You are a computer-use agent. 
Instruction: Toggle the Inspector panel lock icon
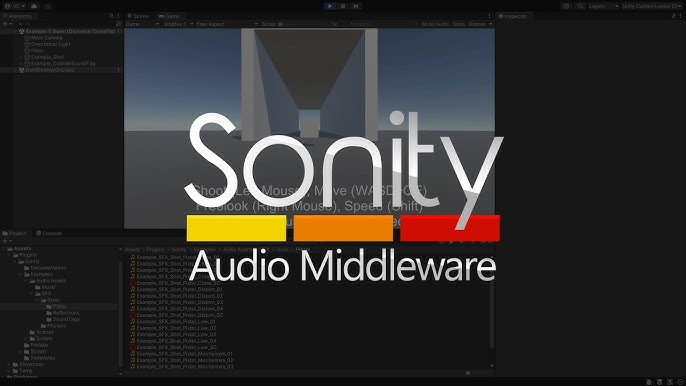[x=674, y=16]
